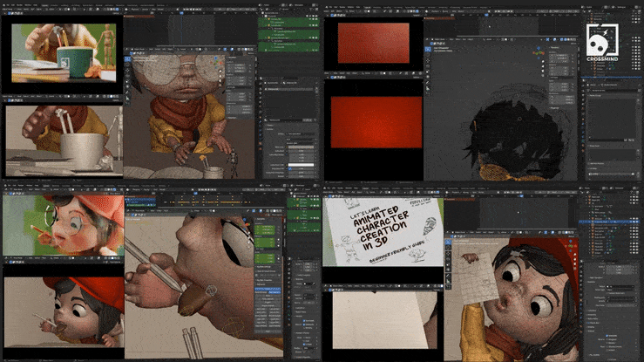Select the Move tool in glasses character viewport

(127, 71)
